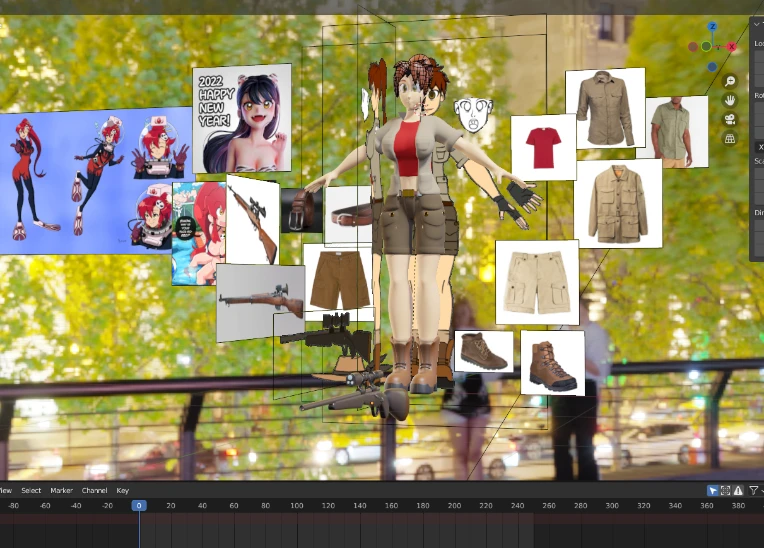Click the negative Z axis dark-blue circle on gizmo
Viewport: 764px width, 548px height.
pos(712,67)
